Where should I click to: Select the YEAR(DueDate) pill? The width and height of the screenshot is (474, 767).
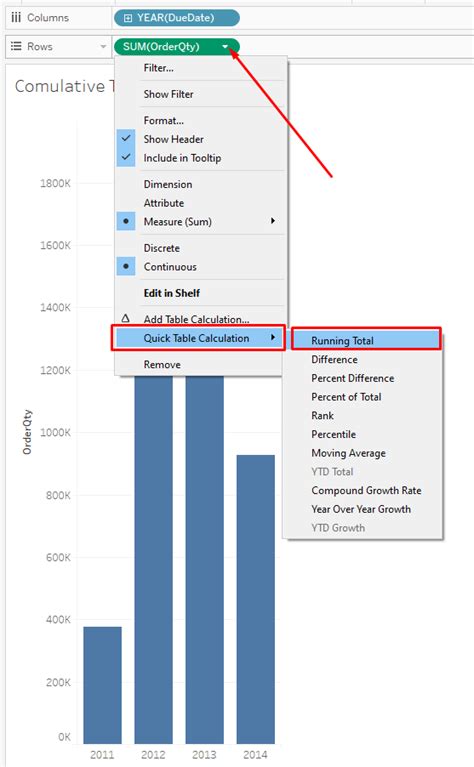point(177,18)
